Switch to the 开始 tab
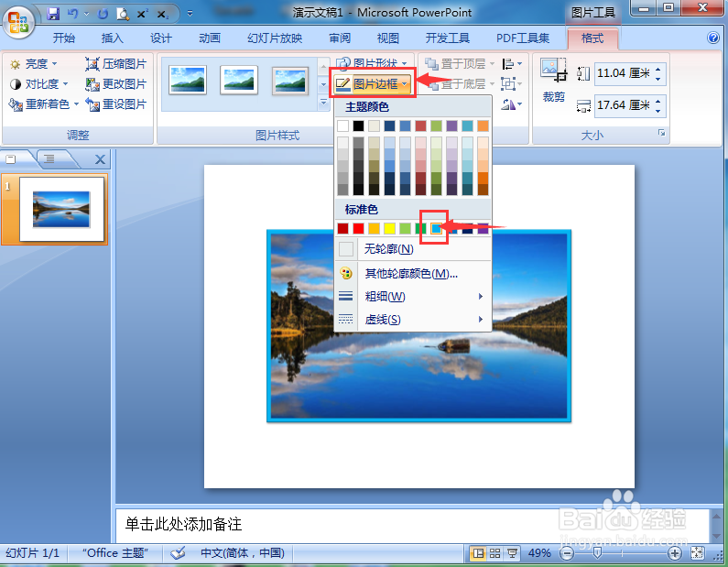This screenshot has width=728, height=567. tap(63, 38)
